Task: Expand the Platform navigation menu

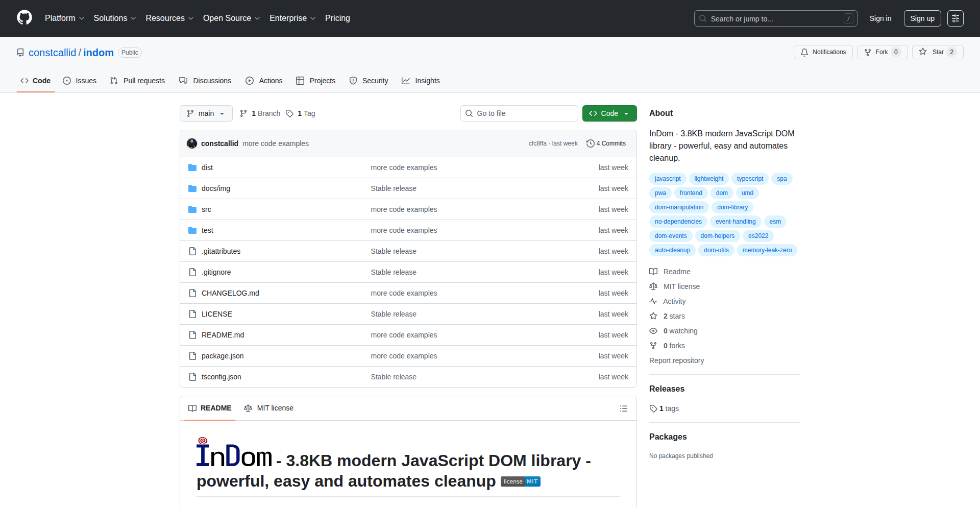Action: tap(64, 18)
